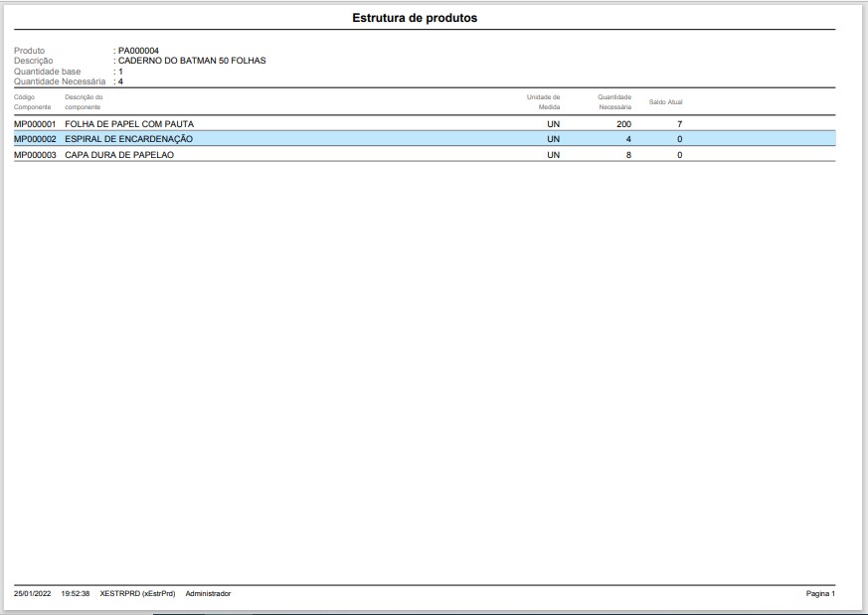The height and width of the screenshot is (615, 868).
Task: Click the quantity 200 in the first row
Action: click(x=623, y=124)
